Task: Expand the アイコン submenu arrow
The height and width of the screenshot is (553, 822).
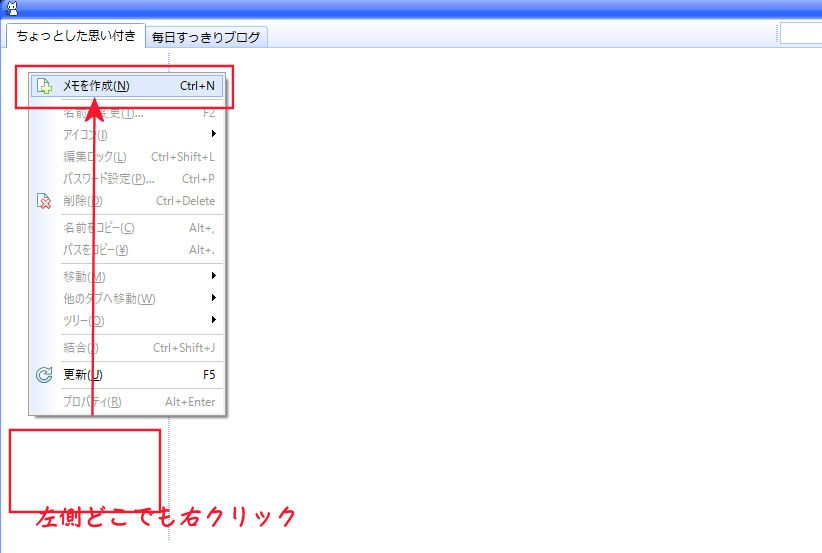Action: point(213,134)
